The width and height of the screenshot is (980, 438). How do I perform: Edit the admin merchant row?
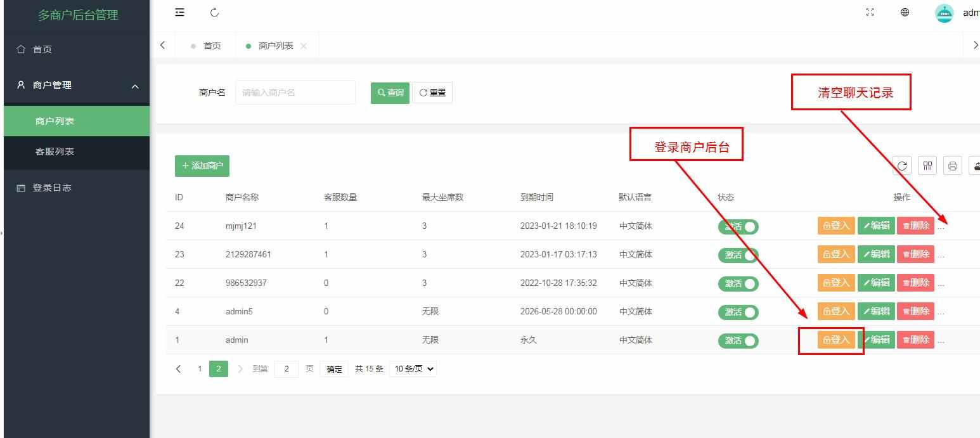(x=876, y=340)
